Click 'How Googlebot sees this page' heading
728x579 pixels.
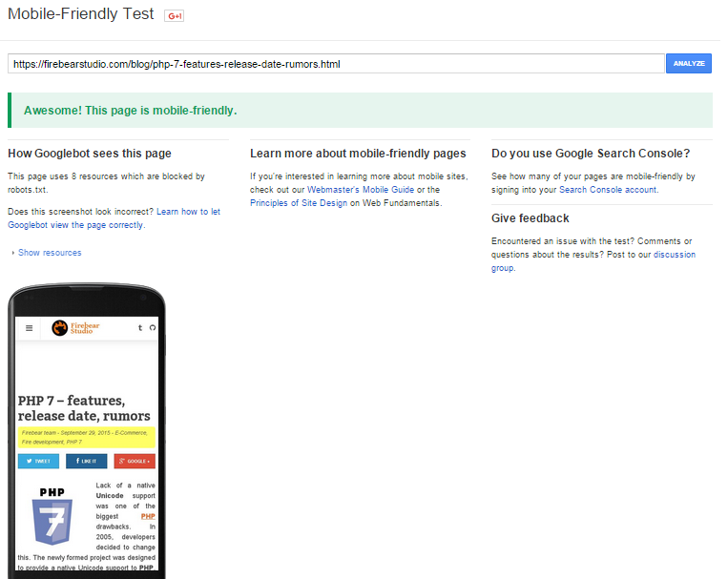[90, 154]
